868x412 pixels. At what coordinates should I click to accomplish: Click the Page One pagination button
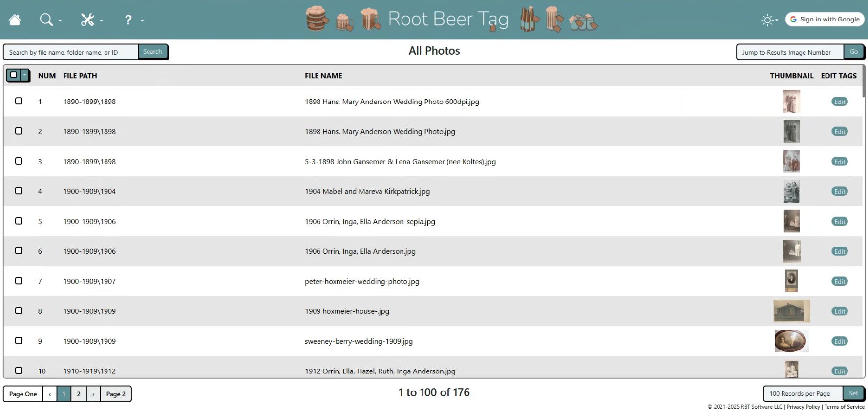coord(22,394)
